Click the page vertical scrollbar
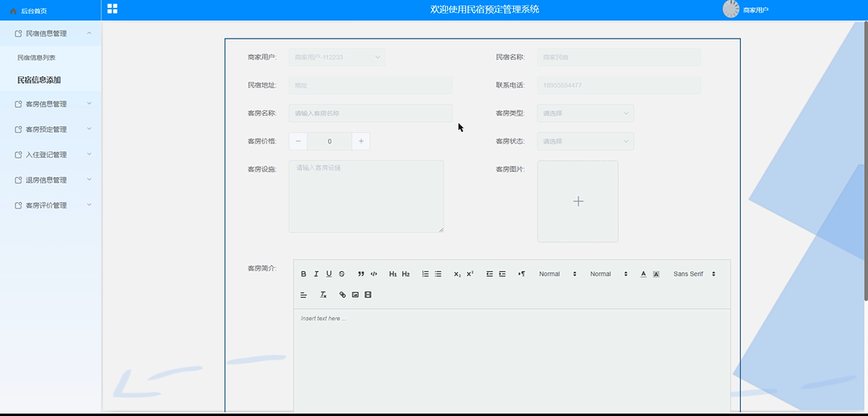The image size is (868, 416). point(866,161)
